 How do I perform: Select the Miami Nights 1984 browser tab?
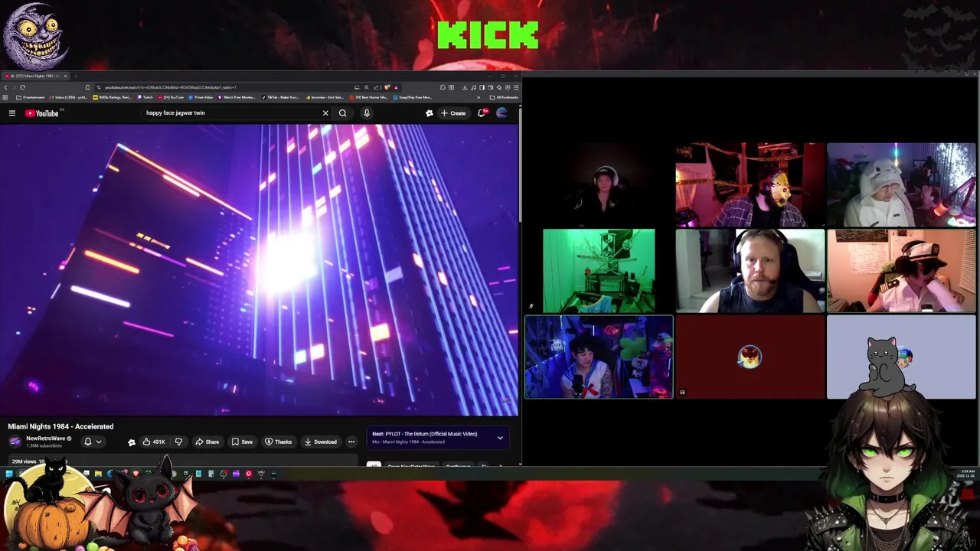tap(34, 76)
